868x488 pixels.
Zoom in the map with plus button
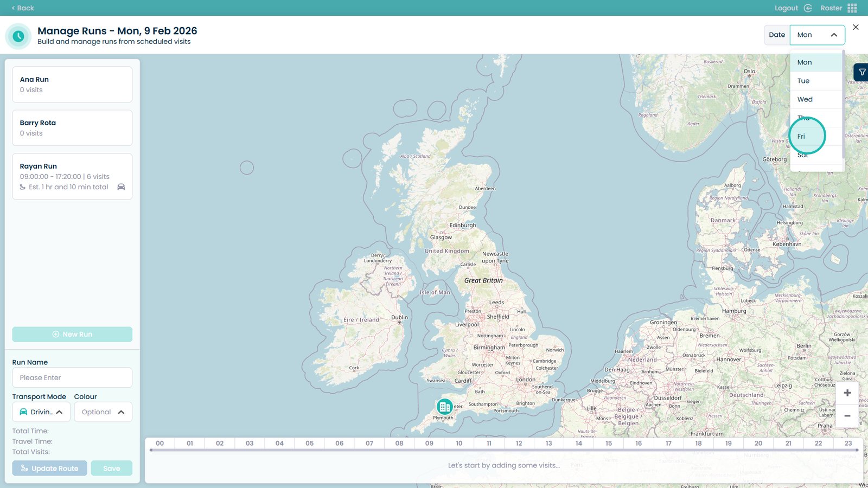(x=847, y=393)
